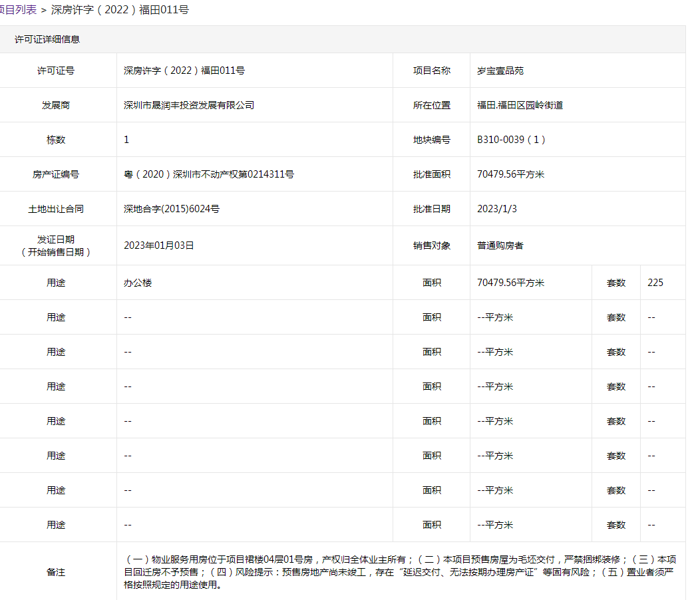Select the parcel number B310-0039（1）
700x600 pixels.
click(511, 140)
